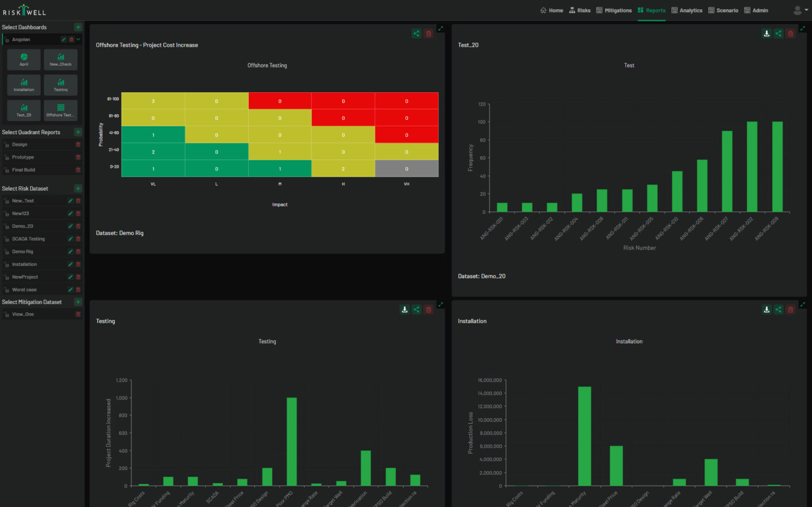Delete the Worst case dataset

click(78, 290)
